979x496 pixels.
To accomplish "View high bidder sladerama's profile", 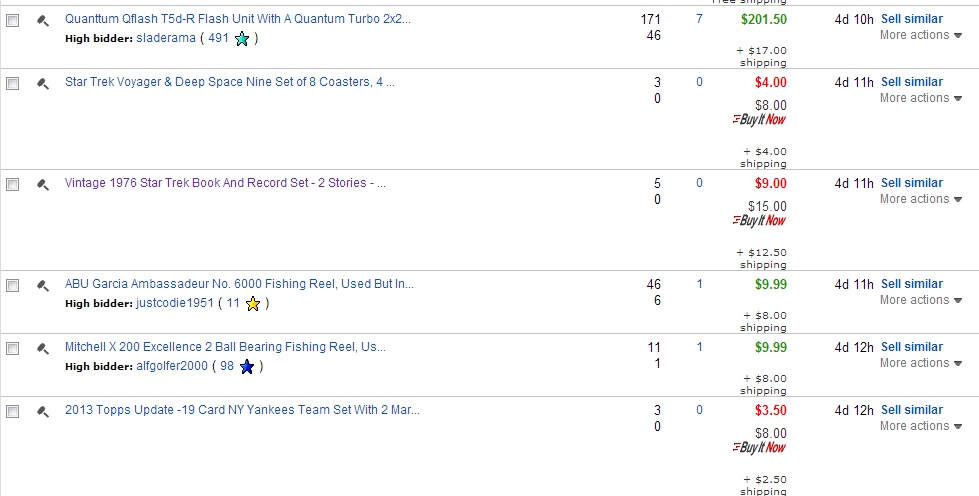I will (166, 38).
